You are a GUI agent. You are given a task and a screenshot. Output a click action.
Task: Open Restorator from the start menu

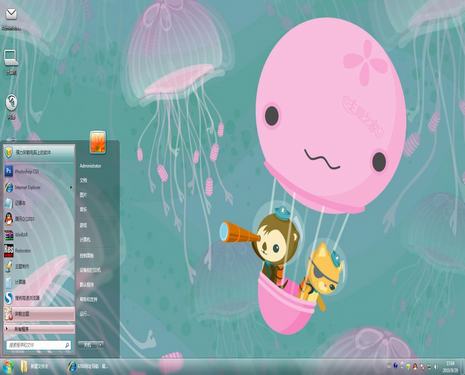point(39,250)
